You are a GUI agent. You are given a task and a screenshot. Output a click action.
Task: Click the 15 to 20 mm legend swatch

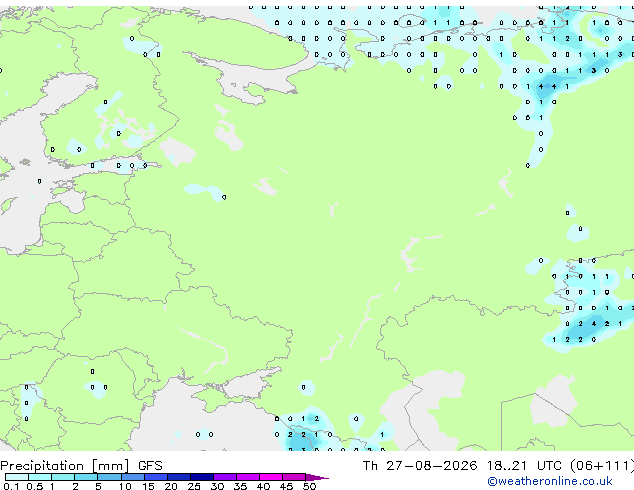click(x=156, y=477)
